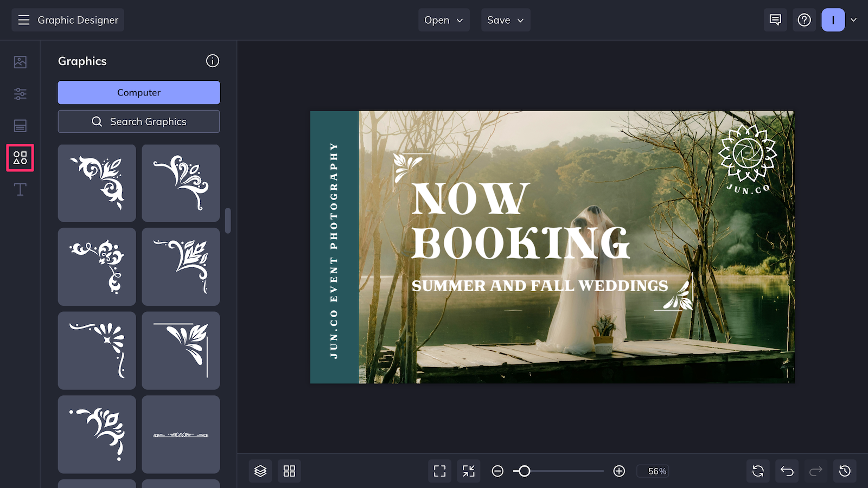Click the refresh canvas icon

click(x=758, y=471)
